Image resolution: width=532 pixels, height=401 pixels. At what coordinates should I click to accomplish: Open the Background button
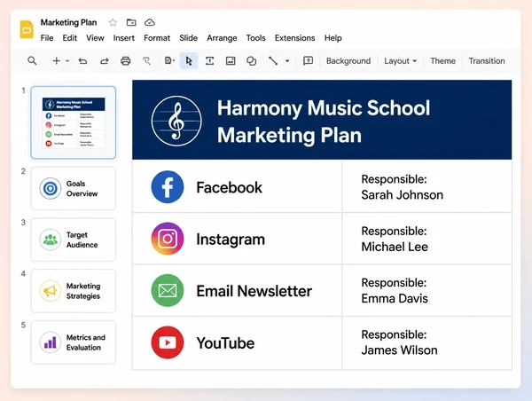(348, 61)
